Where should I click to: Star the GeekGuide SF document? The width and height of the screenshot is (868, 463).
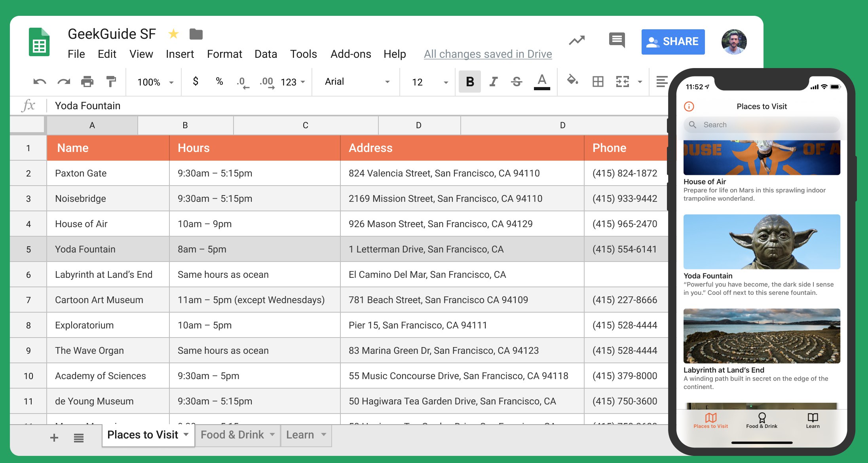pyautogui.click(x=173, y=34)
